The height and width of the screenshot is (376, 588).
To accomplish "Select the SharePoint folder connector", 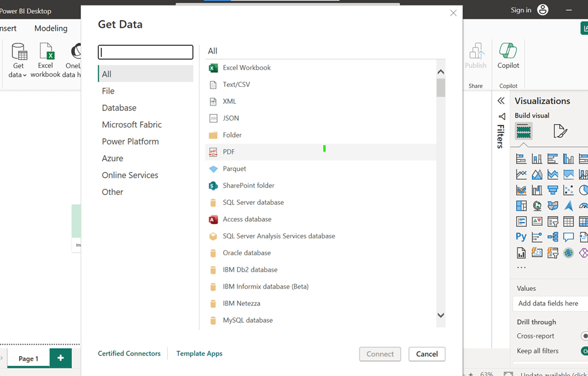I will (x=248, y=186).
